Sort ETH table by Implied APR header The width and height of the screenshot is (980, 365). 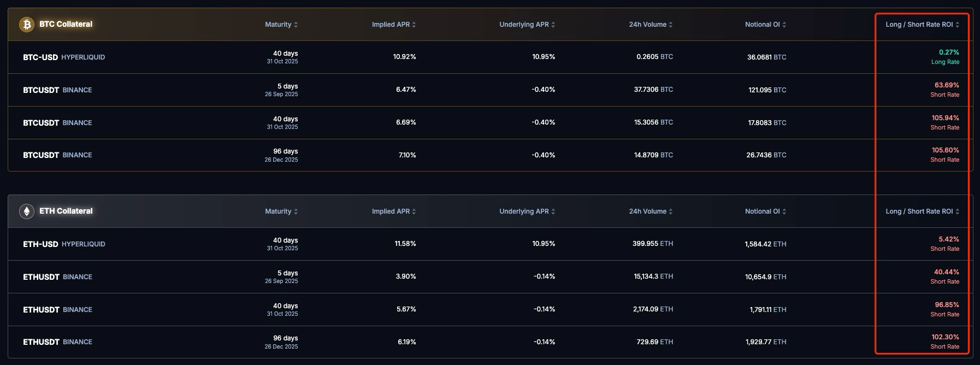pyautogui.click(x=391, y=211)
